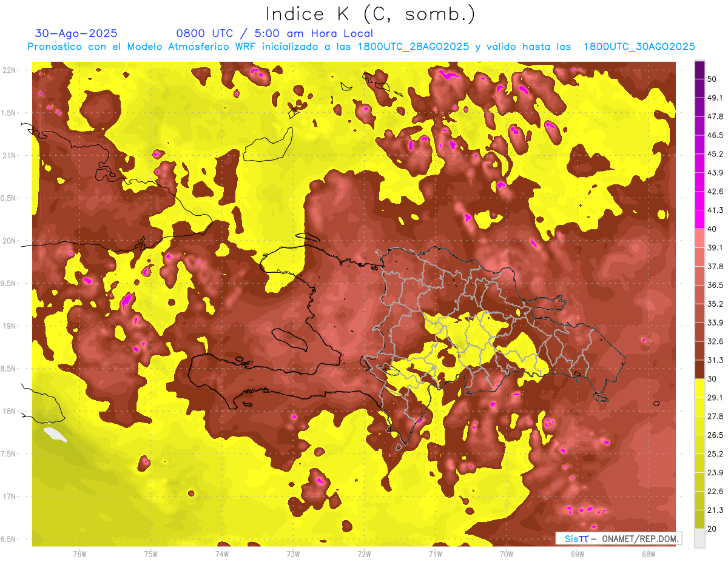Select the "70W" longitude label
The height and width of the screenshot is (562, 728).
[x=507, y=554]
